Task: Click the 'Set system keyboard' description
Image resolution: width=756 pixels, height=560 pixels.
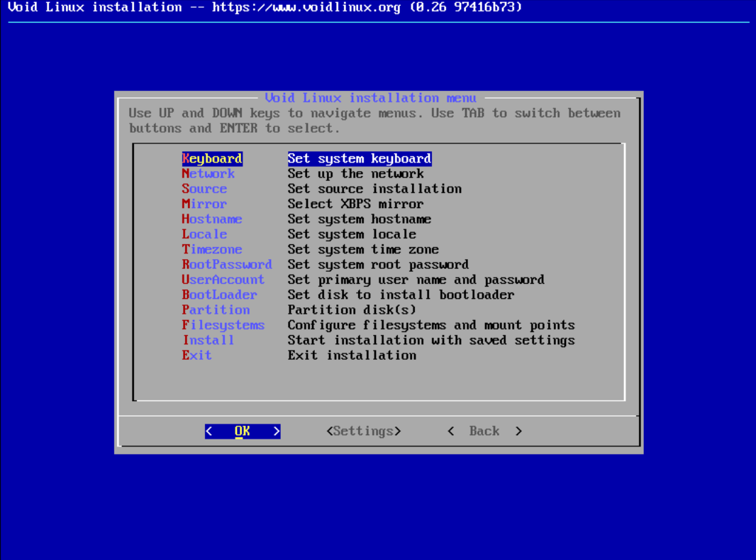Action: coord(359,159)
